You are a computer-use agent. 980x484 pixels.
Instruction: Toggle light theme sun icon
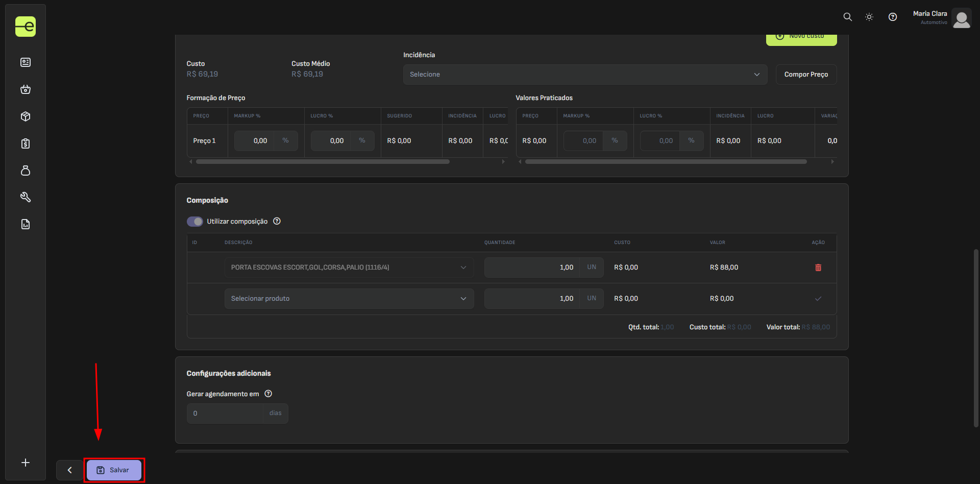[869, 17]
